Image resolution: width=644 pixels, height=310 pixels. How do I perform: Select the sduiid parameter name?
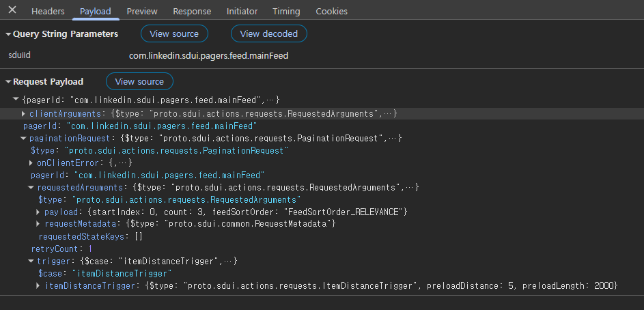click(19, 55)
